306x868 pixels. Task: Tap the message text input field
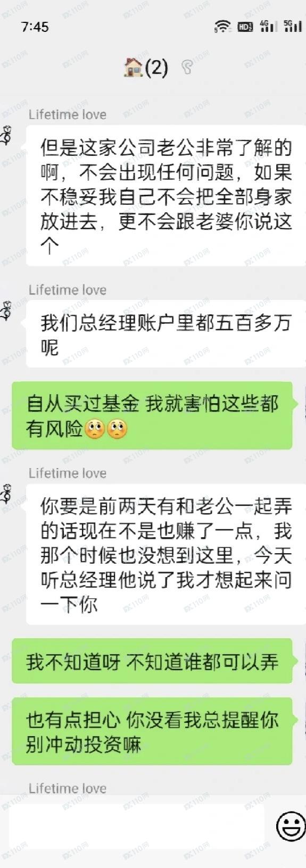(136, 826)
